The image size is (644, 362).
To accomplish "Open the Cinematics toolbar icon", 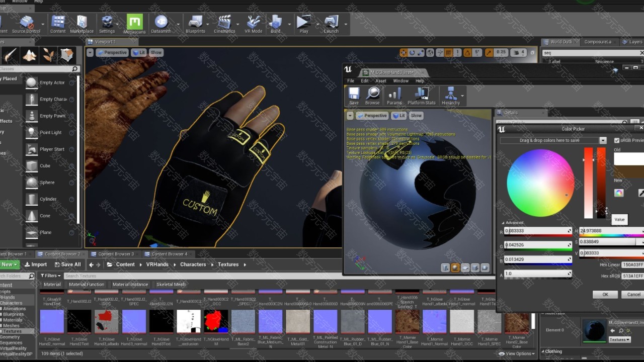I will tap(224, 24).
